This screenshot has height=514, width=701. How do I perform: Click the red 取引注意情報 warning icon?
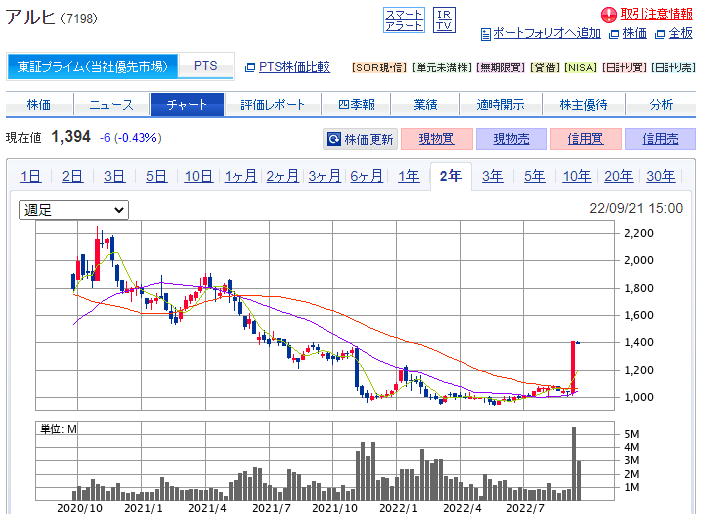point(608,15)
